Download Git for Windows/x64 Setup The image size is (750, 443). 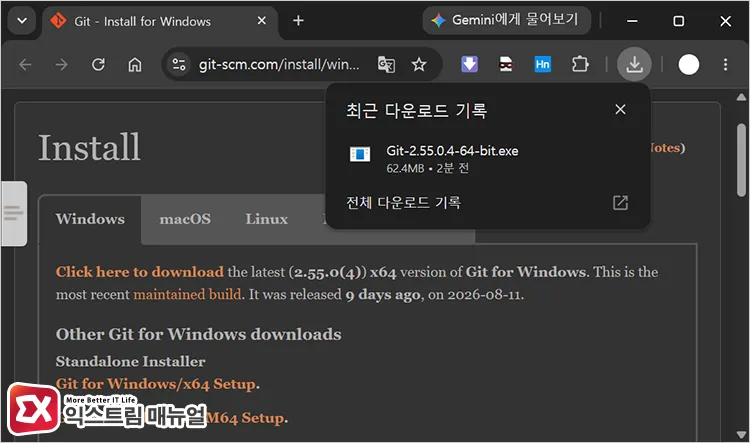tap(156, 384)
